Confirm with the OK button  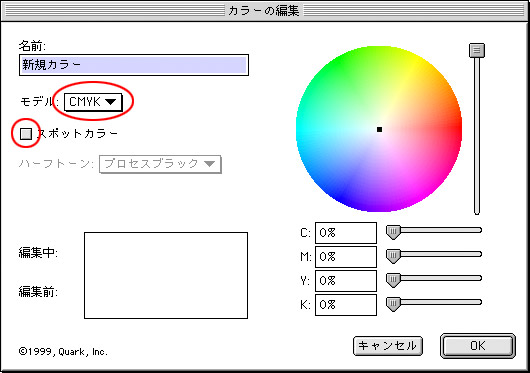(478, 346)
